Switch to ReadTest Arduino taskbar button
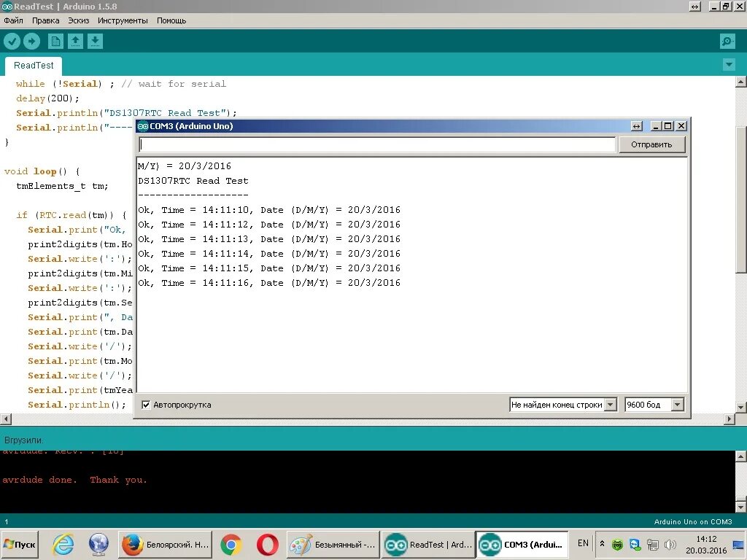 (x=428, y=544)
